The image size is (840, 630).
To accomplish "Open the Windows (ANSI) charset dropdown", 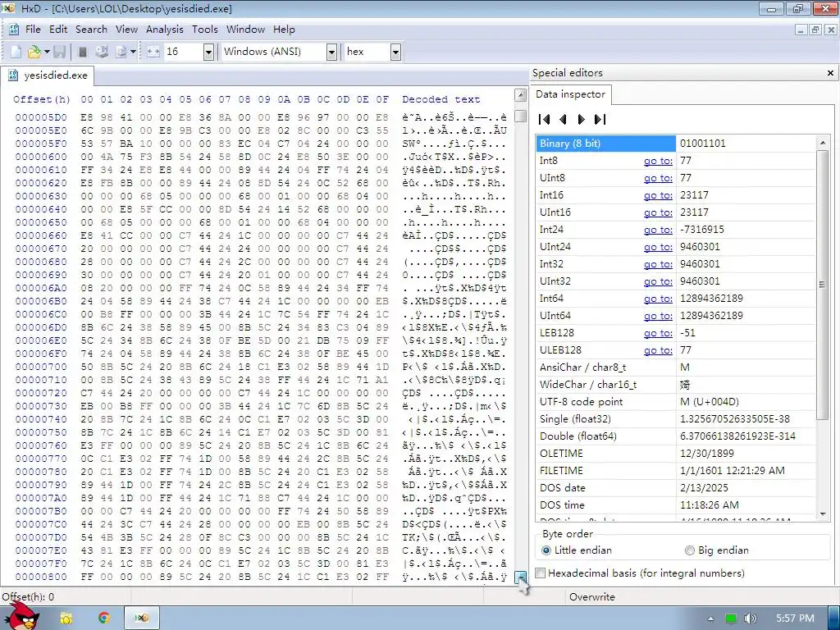I will (331, 52).
